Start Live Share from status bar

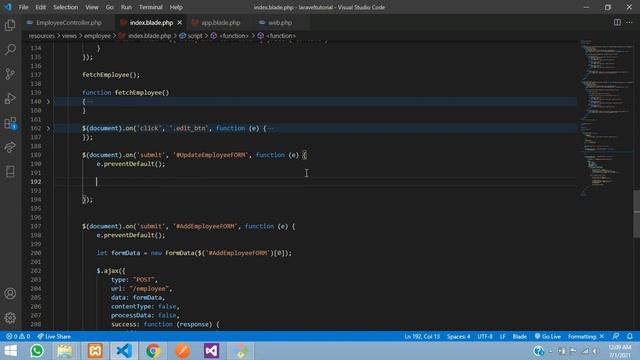click(54, 336)
